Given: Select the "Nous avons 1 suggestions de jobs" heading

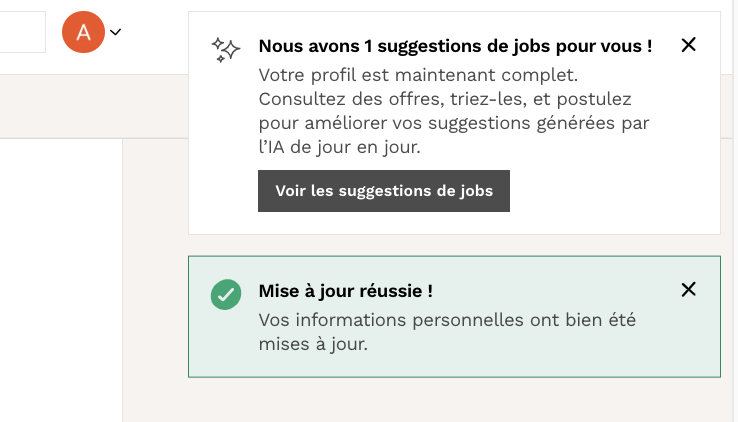Looking at the screenshot, I should 455,46.
